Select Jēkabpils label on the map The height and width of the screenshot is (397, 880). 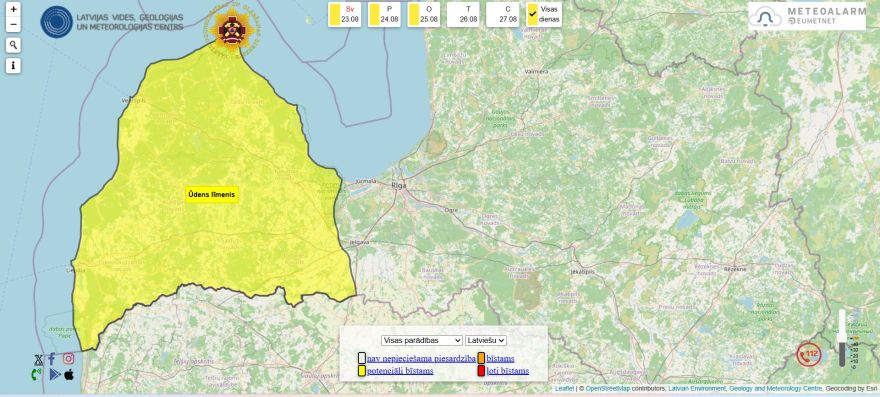click(583, 271)
